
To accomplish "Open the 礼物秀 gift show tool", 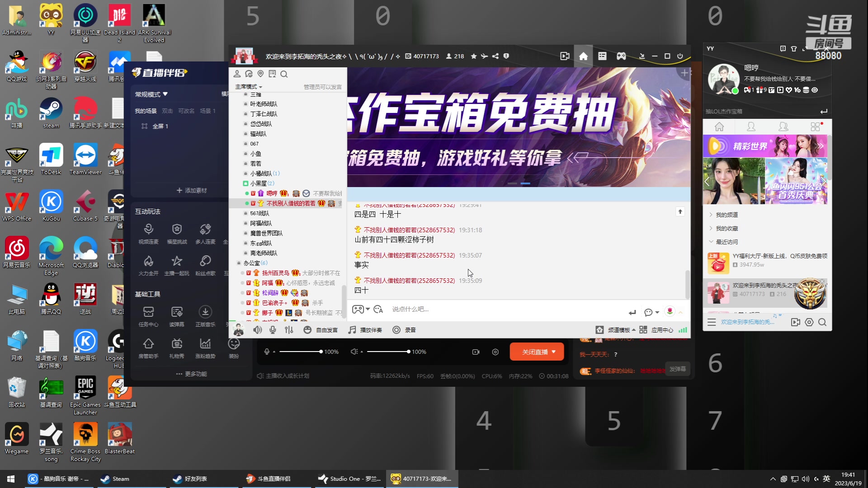I will (177, 347).
